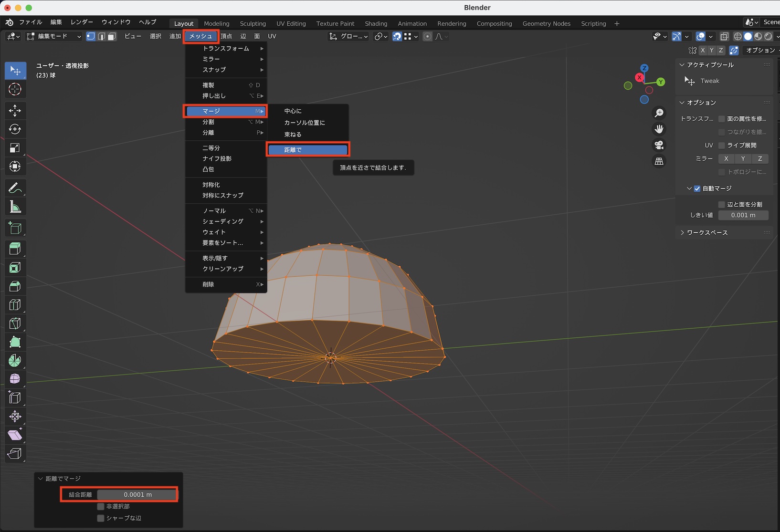The image size is (780, 532).
Task: Open the 編集モード mode dropdown
Action: pyautogui.click(x=53, y=36)
